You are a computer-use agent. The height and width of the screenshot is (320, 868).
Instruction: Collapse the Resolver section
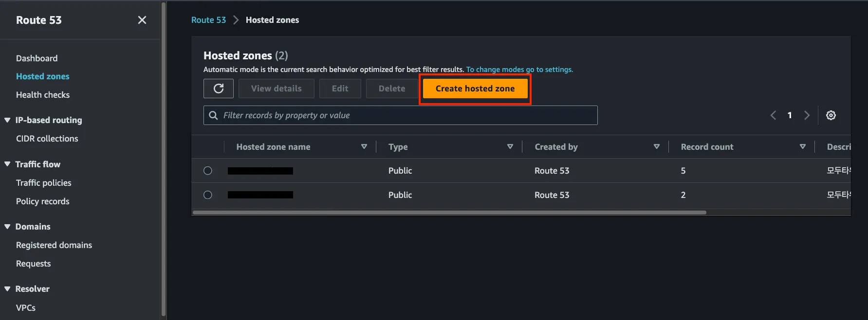tap(7, 289)
